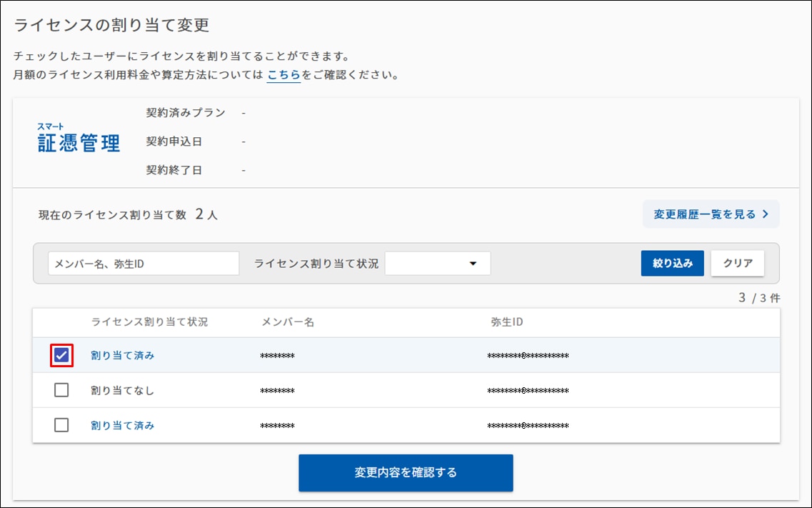The height and width of the screenshot is (508, 812).
Task: Open the こちら pricing details link
Action: point(284,75)
